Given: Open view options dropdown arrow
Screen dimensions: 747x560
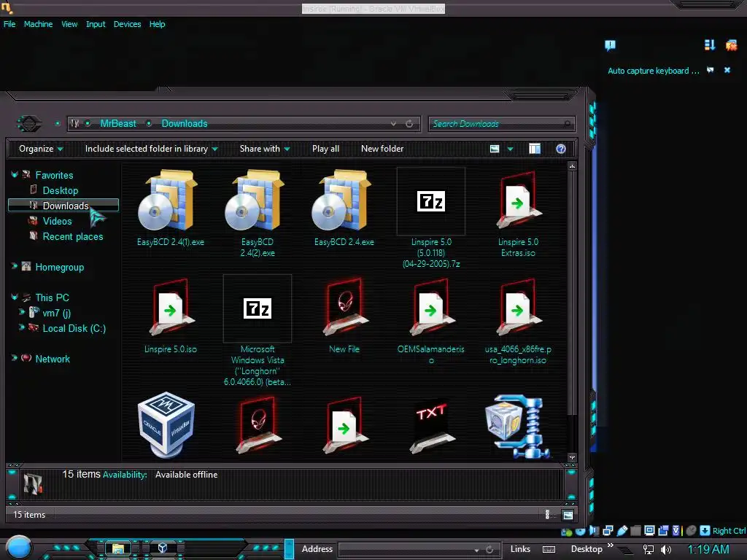Looking at the screenshot, I should click(x=510, y=149).
